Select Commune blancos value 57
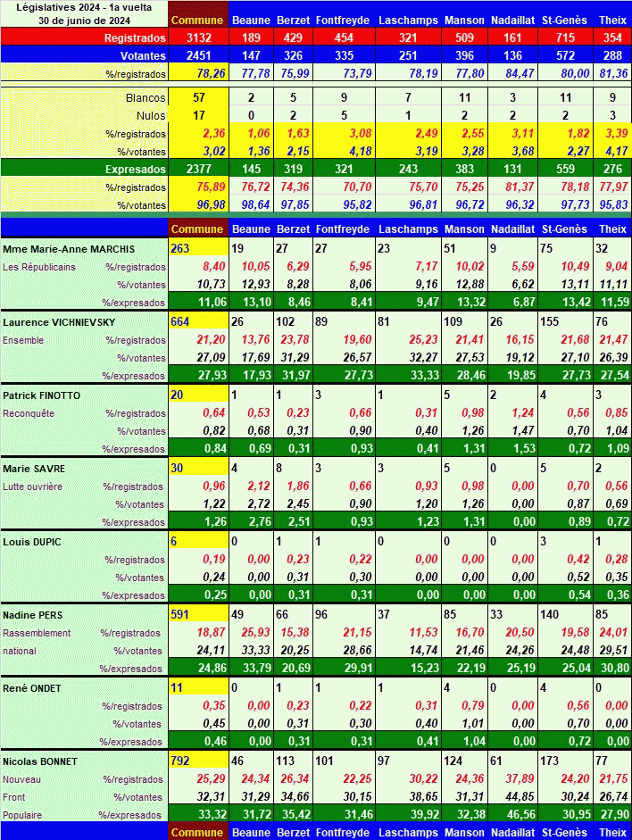This screenshot has height=840, width=632. [x=199, y=98]
